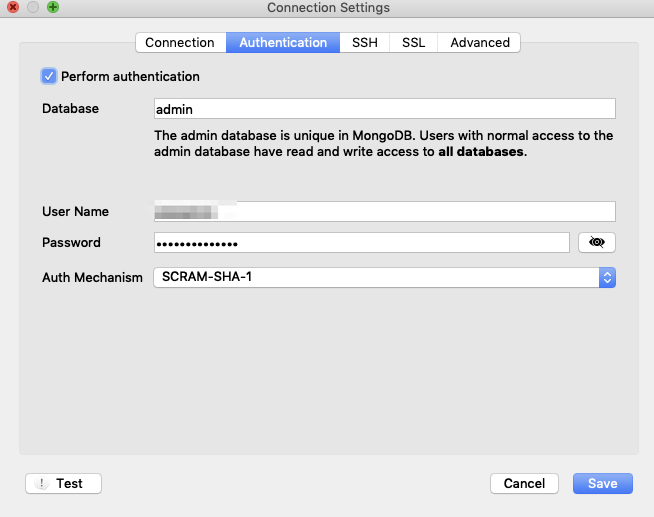Open the Auth Mechanism dropdown
The height and width of the screenshot is (517, 654).
385,277
